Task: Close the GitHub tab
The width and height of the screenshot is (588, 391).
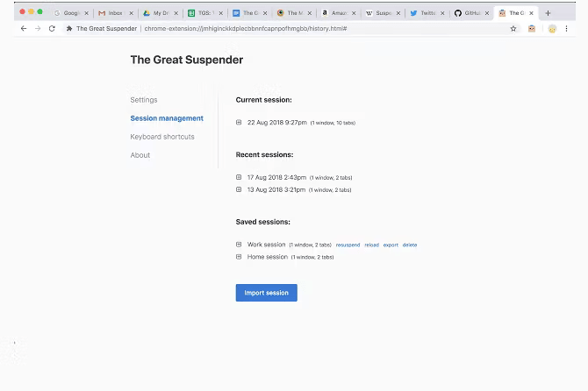Action: tap(487, 13)
